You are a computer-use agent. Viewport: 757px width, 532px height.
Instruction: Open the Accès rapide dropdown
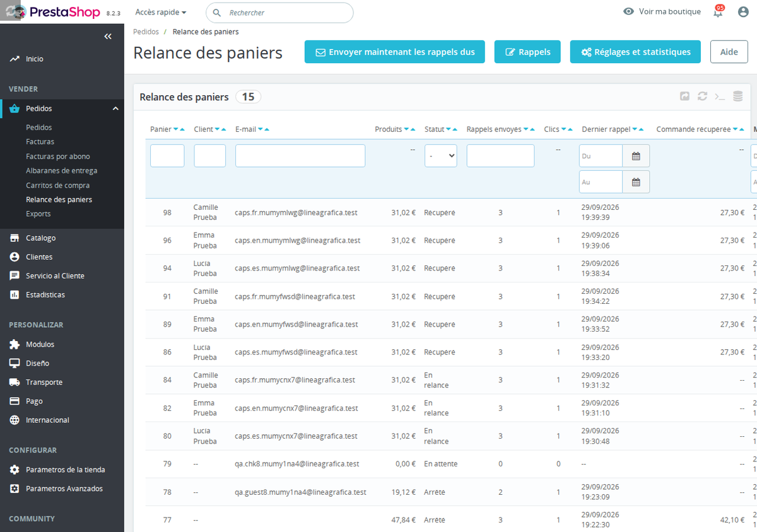(x=161, y=12)
